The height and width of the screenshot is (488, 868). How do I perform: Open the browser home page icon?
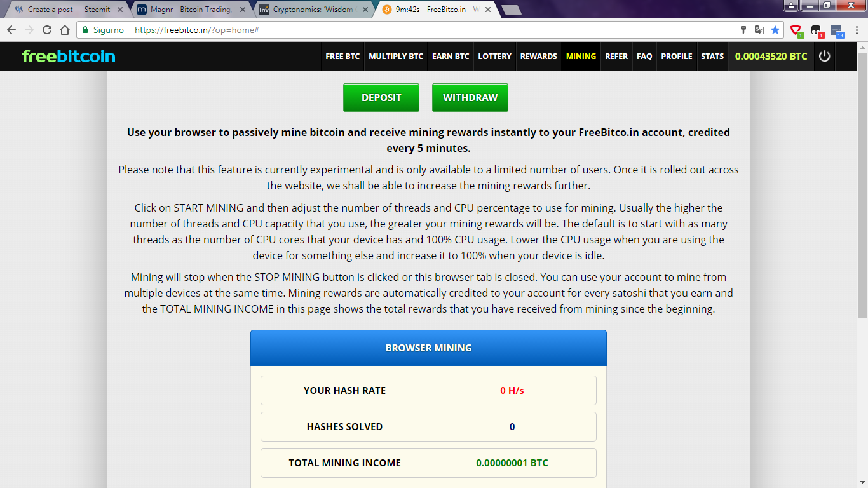[65, 30]
